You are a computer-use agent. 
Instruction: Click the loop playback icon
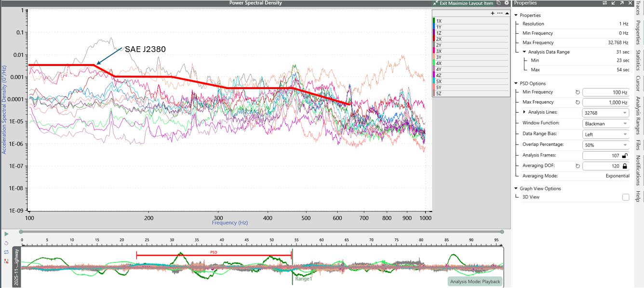(x=6, y=252)
